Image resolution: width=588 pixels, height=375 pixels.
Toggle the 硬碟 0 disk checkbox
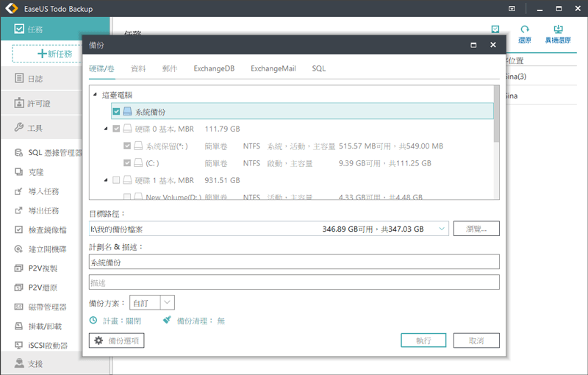pyautogui.click(x=116, y=129)
